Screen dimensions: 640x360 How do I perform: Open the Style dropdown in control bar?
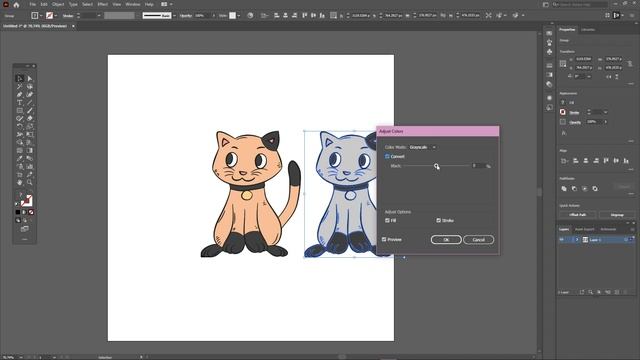tap(238, 16)
